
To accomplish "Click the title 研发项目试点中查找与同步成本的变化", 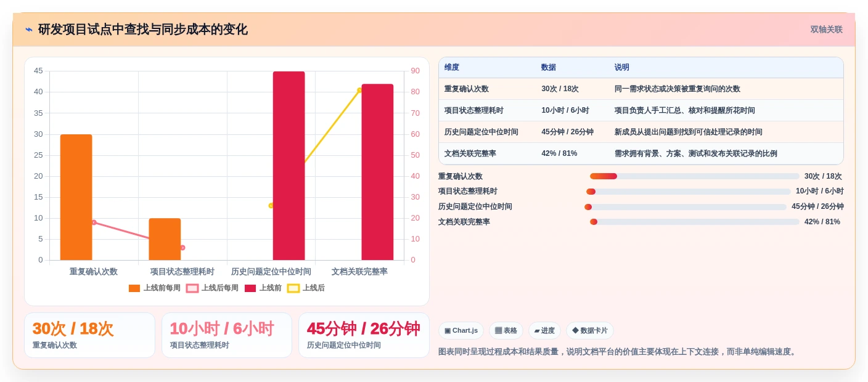I will 143,30.
